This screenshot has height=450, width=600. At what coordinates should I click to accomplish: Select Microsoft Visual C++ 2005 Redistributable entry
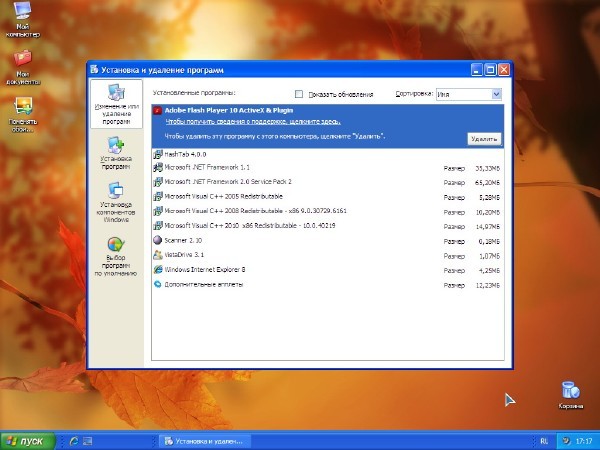pyautogui.click(x=328, y=197)
